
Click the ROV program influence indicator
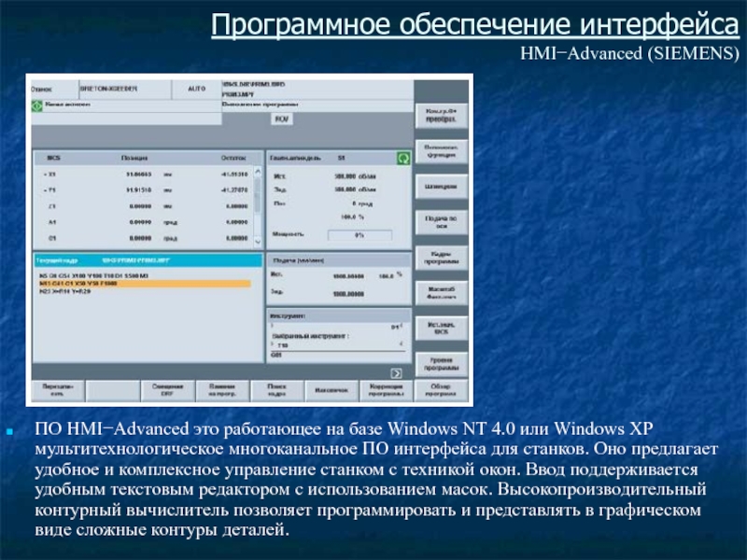tap(282, 119)
